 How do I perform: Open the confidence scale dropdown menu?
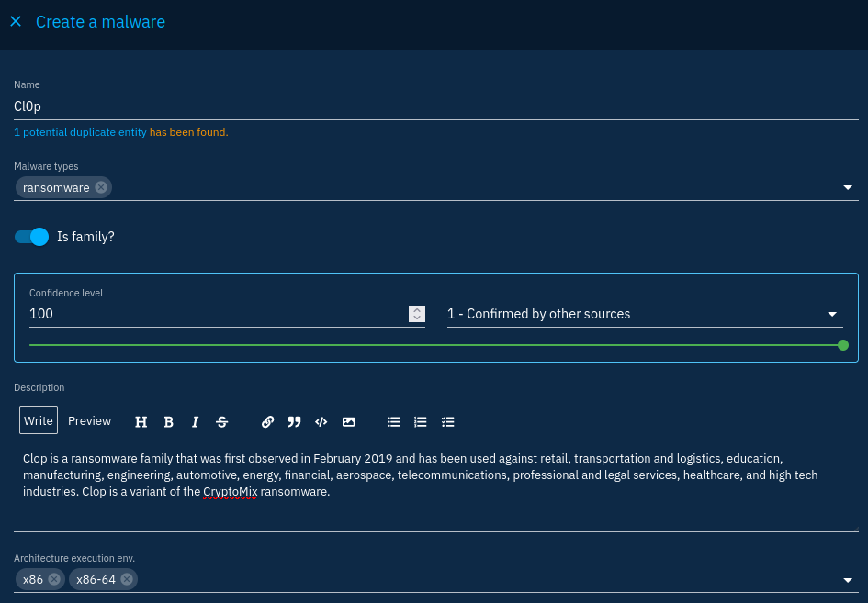pos(833,314)
